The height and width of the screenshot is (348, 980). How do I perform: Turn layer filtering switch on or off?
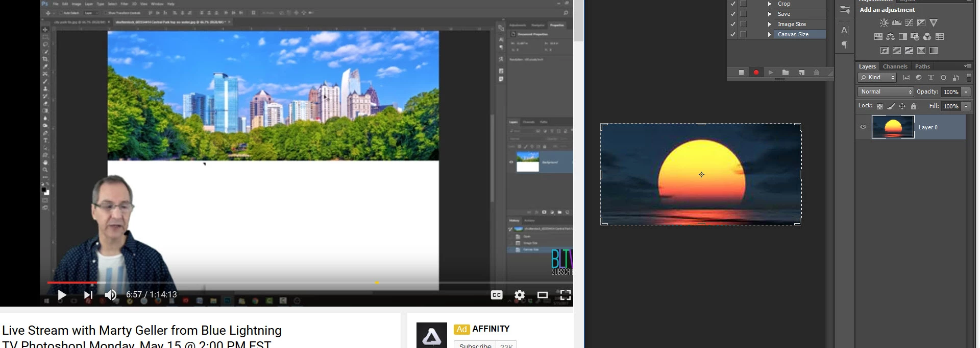tap(969, 78)
